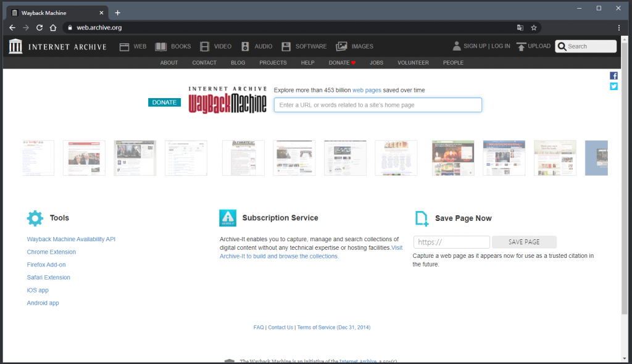The width and height of the screenshot is (632, 364).
Task: Reload the page in the browser
Action: [x=39, y=28]
